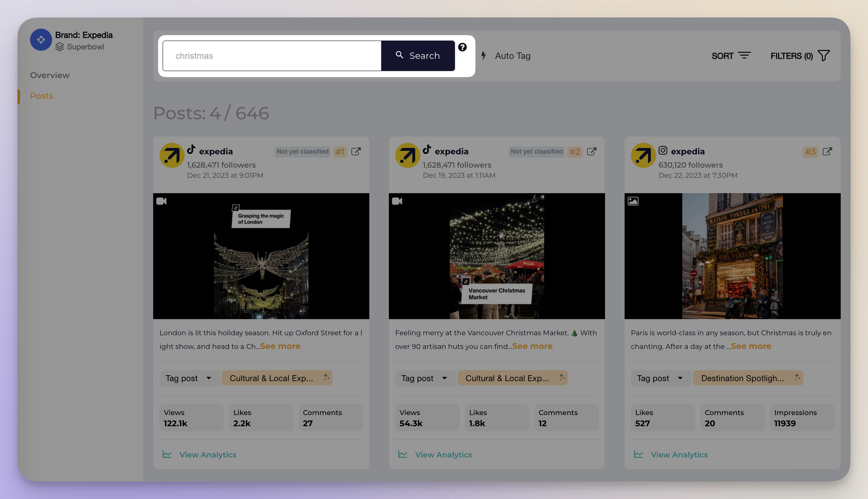Open View Analytics for post #1
This screenshot has height=499, width=868.
(x=208, y=455)
